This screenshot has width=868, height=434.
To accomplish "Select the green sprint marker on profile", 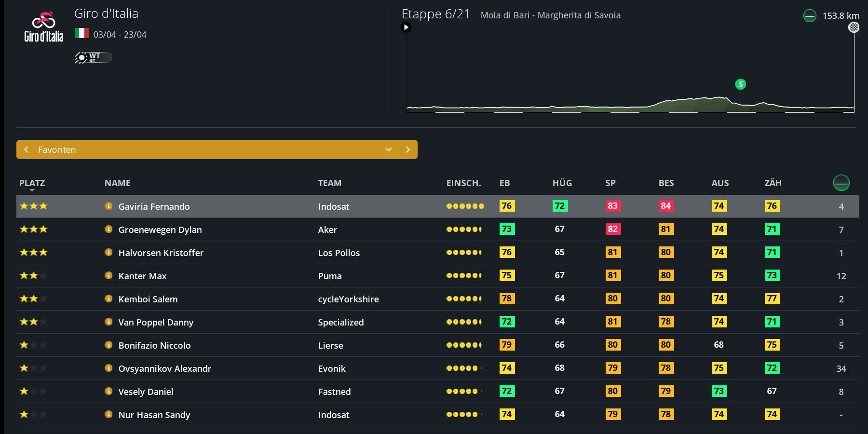I will (740, 84).
